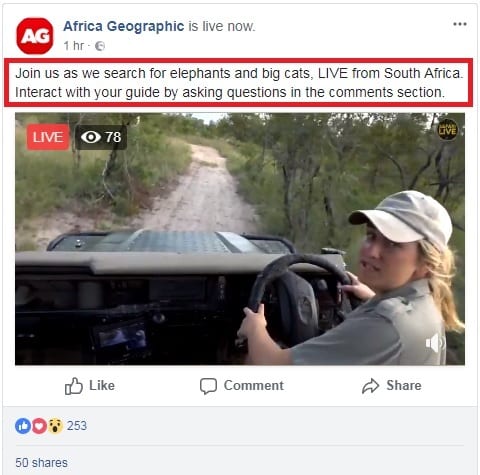Click the arrow Share icon
This screenshot has height=475, width=480.
coord(370,386)
